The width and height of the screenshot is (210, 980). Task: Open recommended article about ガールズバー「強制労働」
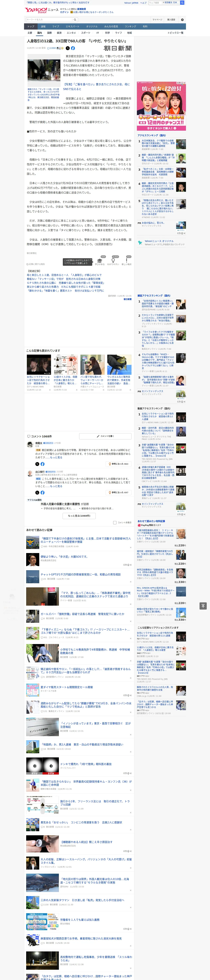pyautogui.click(x=82, y=614)
